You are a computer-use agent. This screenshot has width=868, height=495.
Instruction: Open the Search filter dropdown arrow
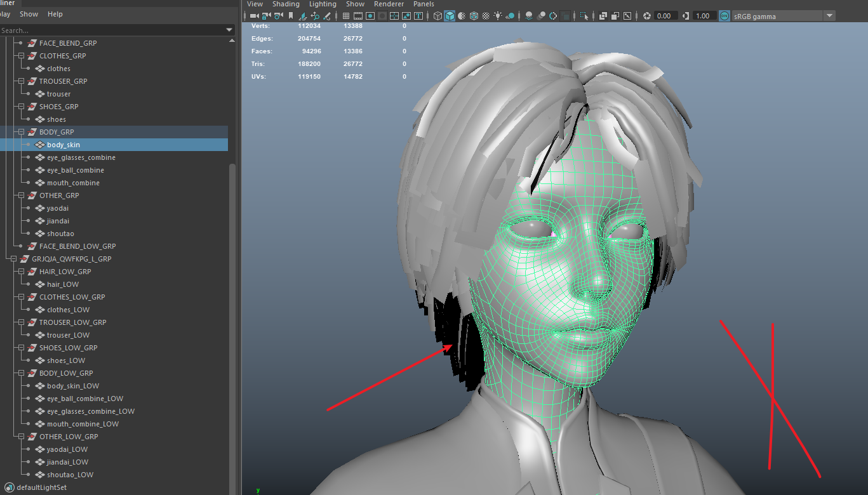229,30
